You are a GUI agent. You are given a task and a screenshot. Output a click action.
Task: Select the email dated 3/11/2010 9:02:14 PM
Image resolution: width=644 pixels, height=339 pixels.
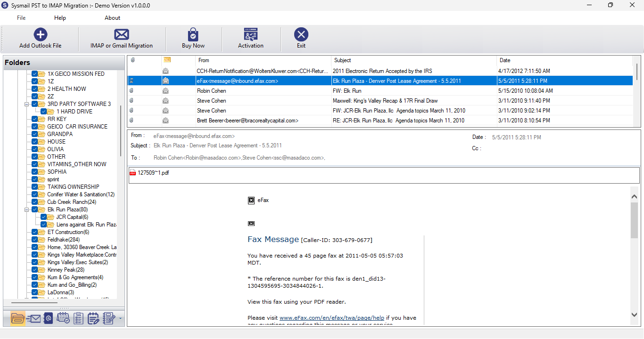380,111
